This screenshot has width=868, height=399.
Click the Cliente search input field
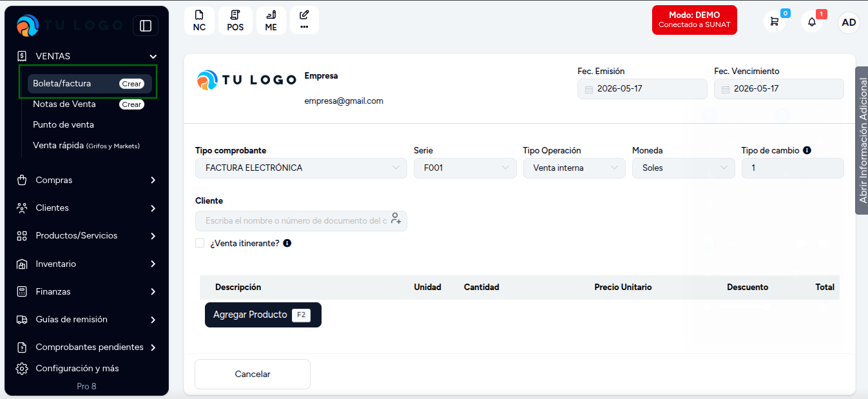301,220
